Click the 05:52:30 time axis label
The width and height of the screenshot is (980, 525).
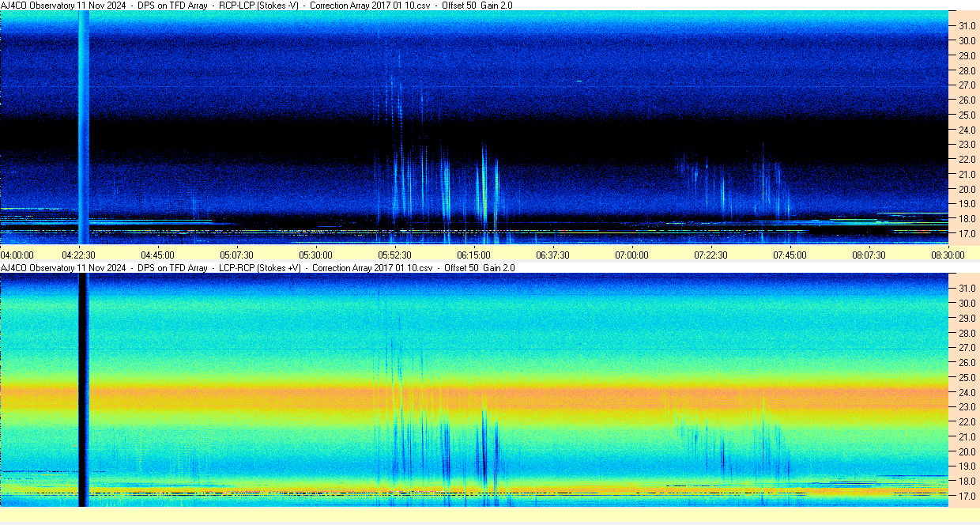pos(394,255)
